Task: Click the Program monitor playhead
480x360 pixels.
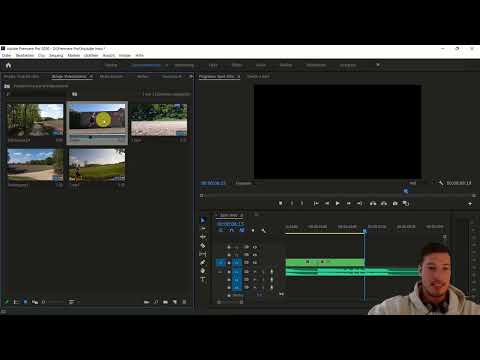Action: point(406,191)
